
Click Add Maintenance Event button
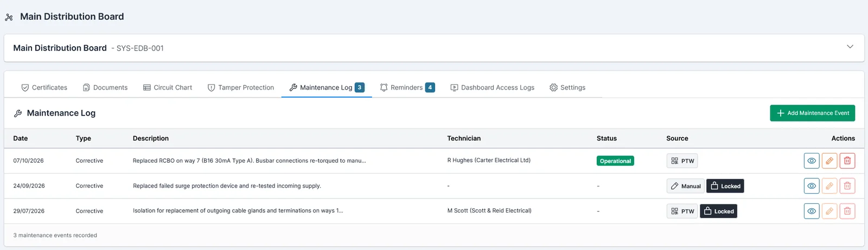813,113
